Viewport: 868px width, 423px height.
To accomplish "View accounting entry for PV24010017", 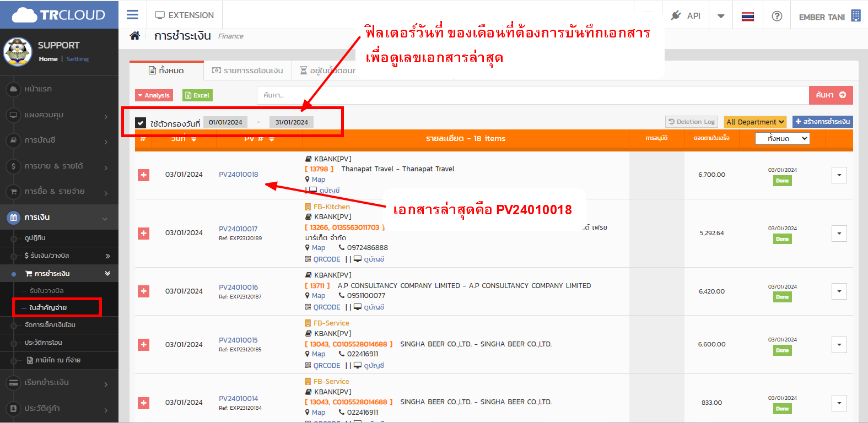I will [x=369, y=259].
